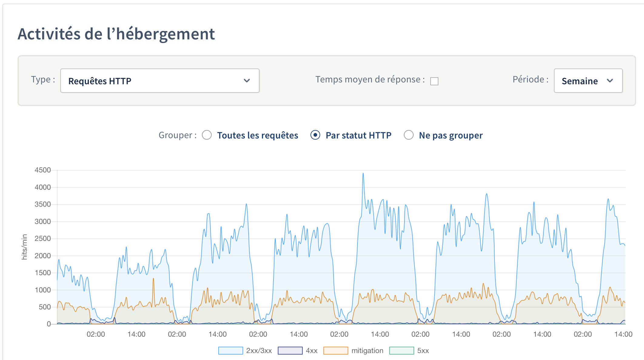Click the 4xx legend color box

coord(290,351)
